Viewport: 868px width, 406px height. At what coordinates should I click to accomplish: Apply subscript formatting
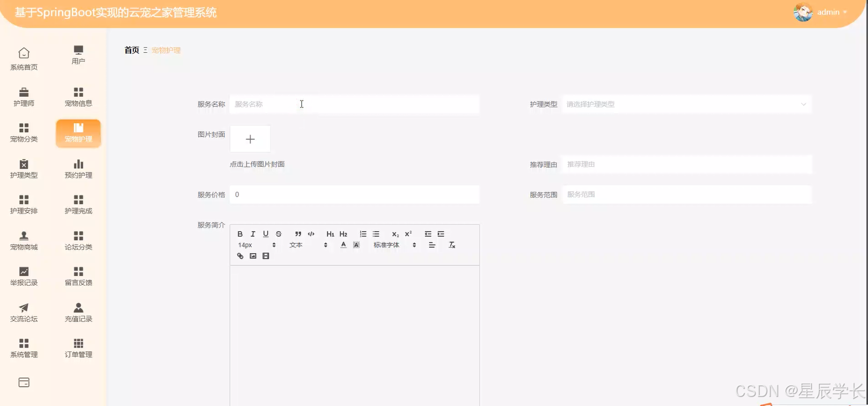tap(395, 234)
